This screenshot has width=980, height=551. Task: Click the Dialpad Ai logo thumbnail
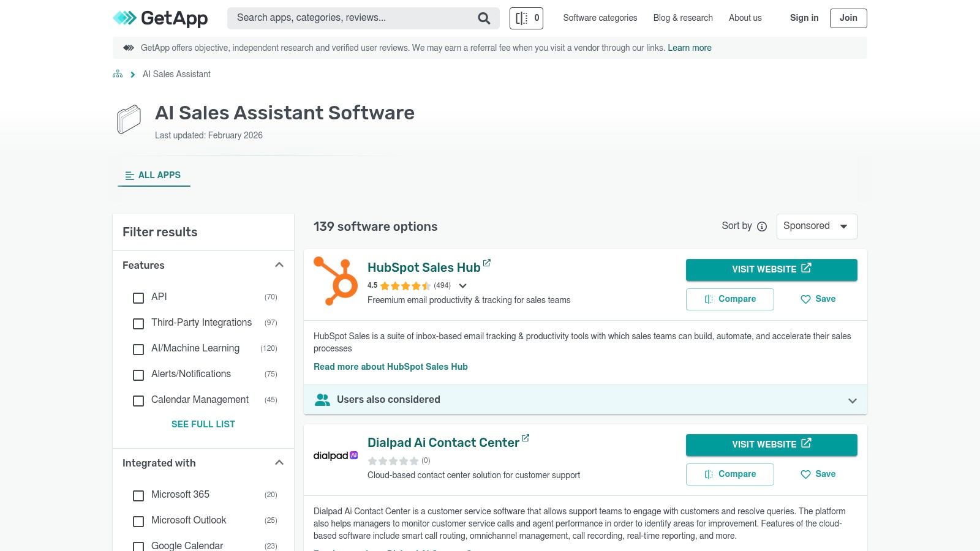click(336, 455)
